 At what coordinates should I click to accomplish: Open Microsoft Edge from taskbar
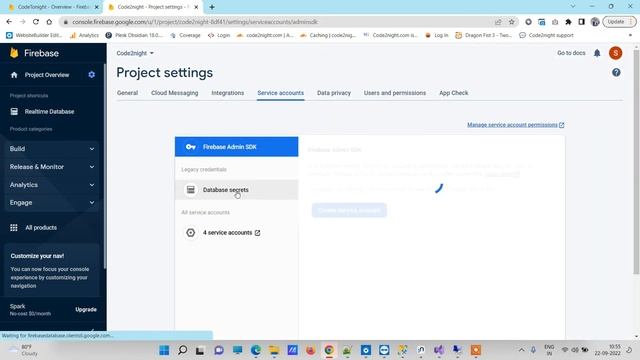(256, 350)
